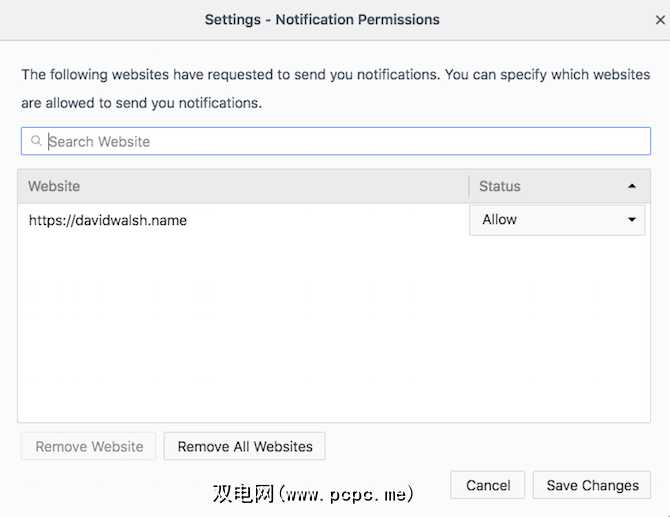Screen dimensions: 670x517
Task: Click the pcpc.me watermark text
Action: (x=313, y=493)
